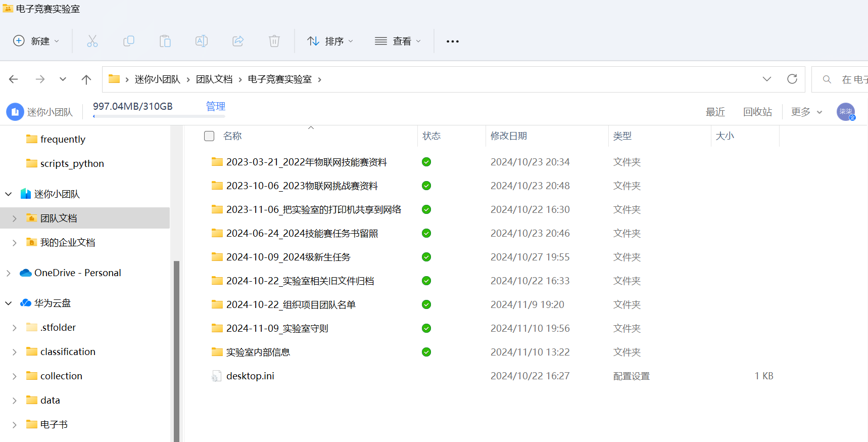868x442 pixels.
Task: Open the user avatar profile
Action: pos(845,112)
